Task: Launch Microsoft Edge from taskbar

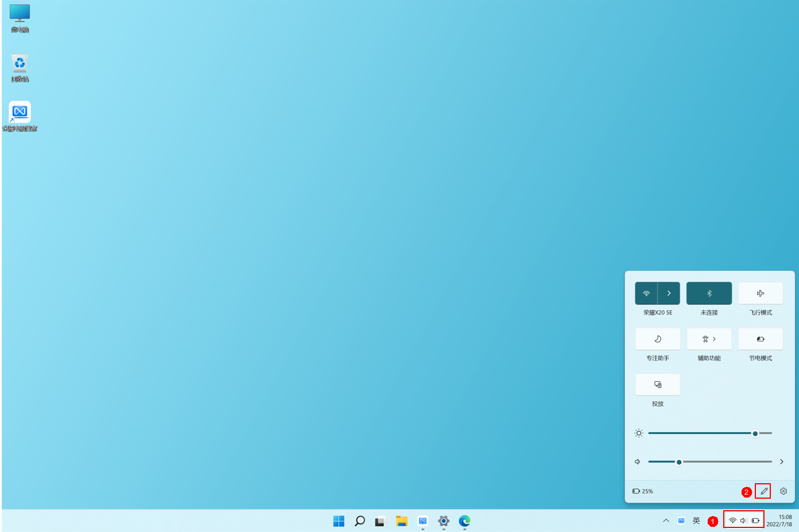Action: coord(464,521)
